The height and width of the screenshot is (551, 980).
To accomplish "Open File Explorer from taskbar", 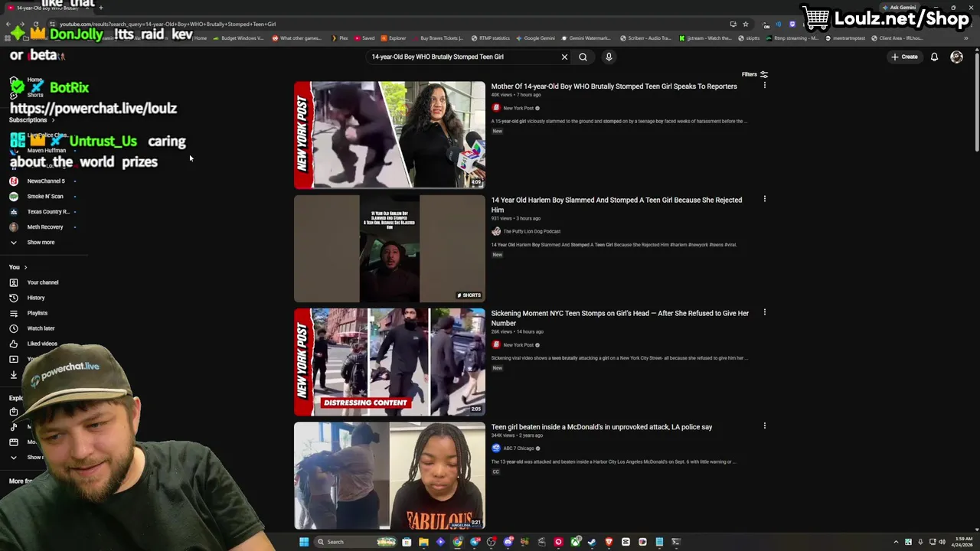I will tap(423, 542).
